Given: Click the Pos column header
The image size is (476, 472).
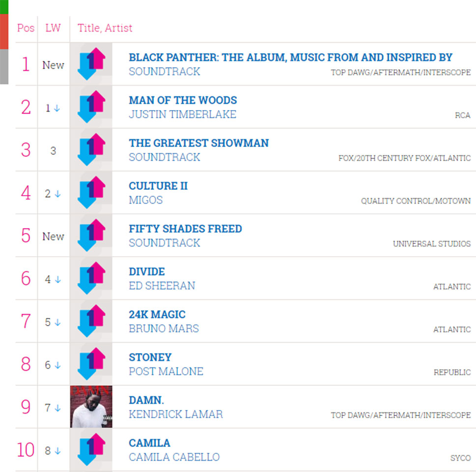Looking at the screenshot, I should point(26,28).
